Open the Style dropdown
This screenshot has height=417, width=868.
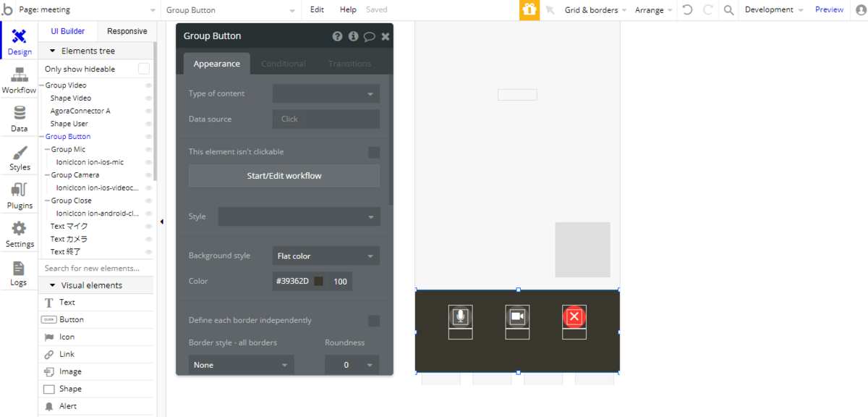pos(299,216)
